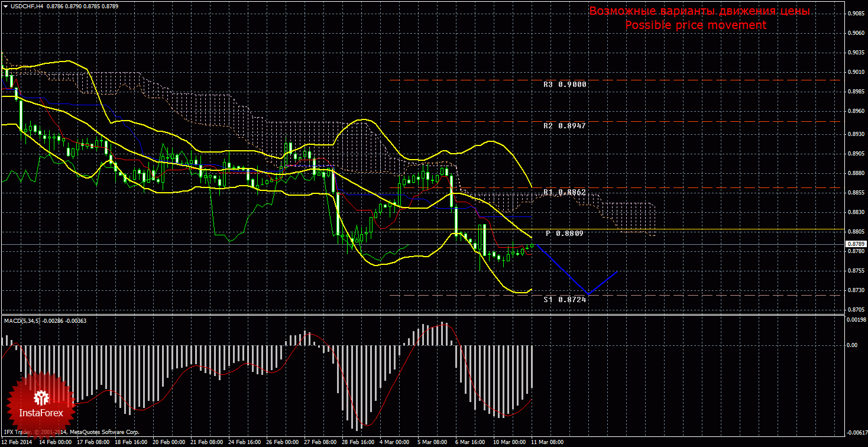Click 0.8705 on the price axis
This screenshot has width=868, height=447.
click(855, 309)
